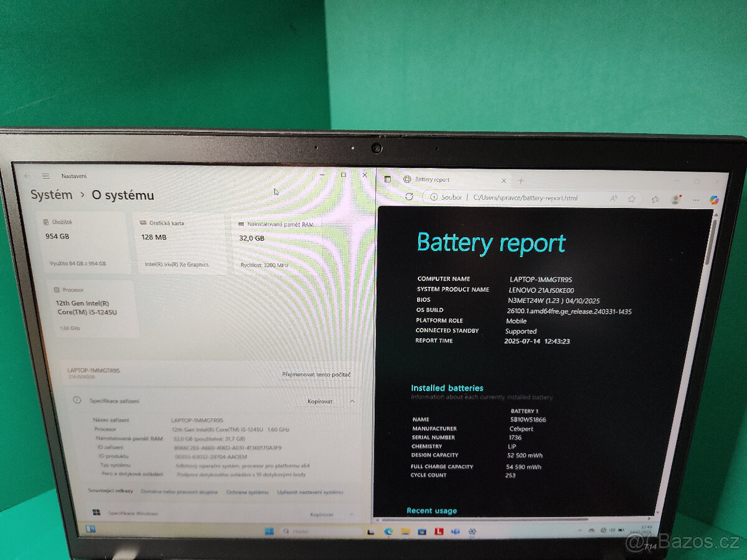Open Copilot icon in Edge toolbar
The image size is (747, 560).
coord(715,199)
